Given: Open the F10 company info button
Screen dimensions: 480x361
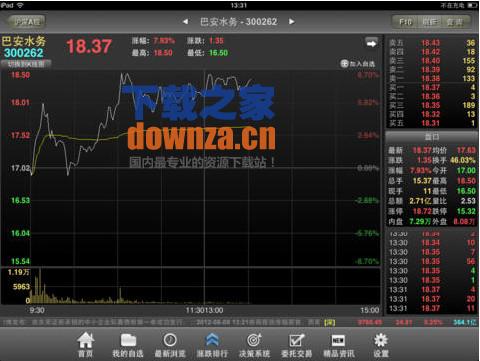Looking at the screenshot, I should point(405,22).
